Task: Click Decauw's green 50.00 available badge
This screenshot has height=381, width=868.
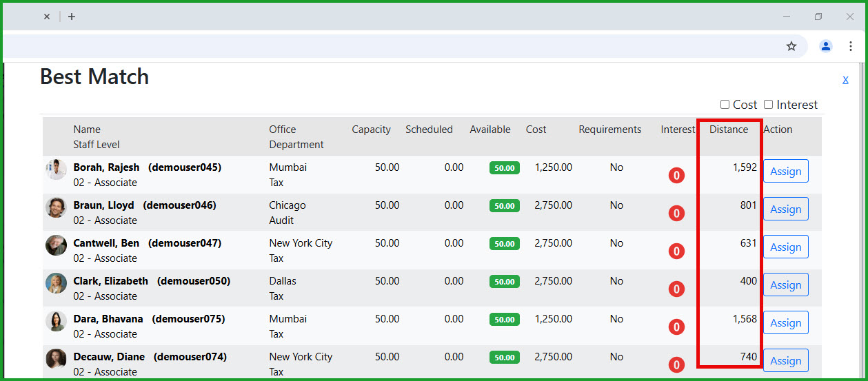Action: tap(505, 358)
